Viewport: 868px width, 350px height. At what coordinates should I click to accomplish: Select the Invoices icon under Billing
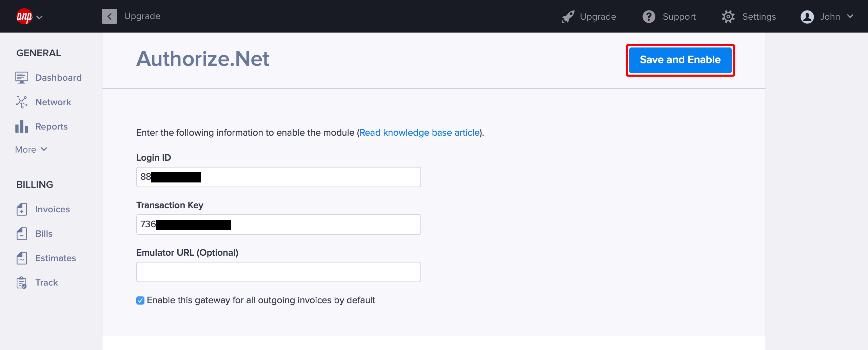click(21, 209)
